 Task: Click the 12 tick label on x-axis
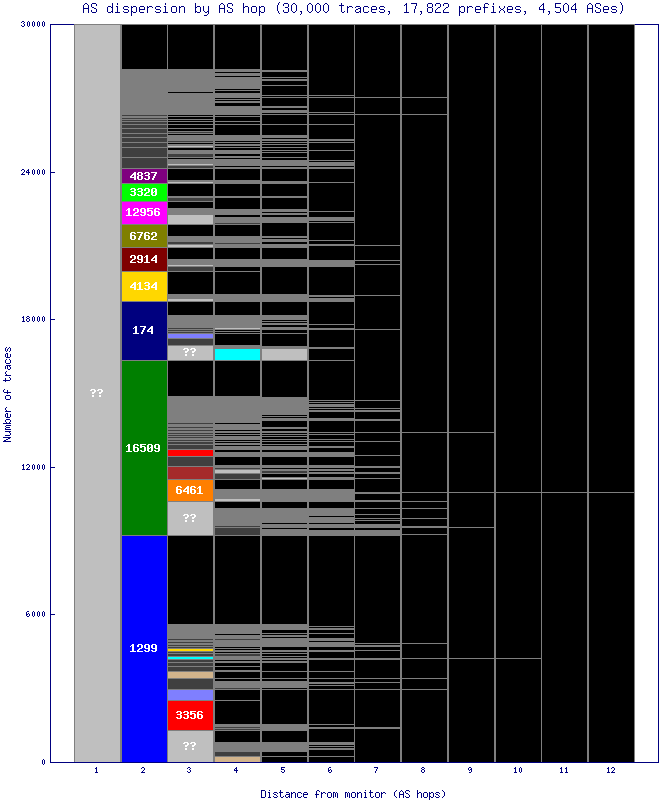pos(611,771)
